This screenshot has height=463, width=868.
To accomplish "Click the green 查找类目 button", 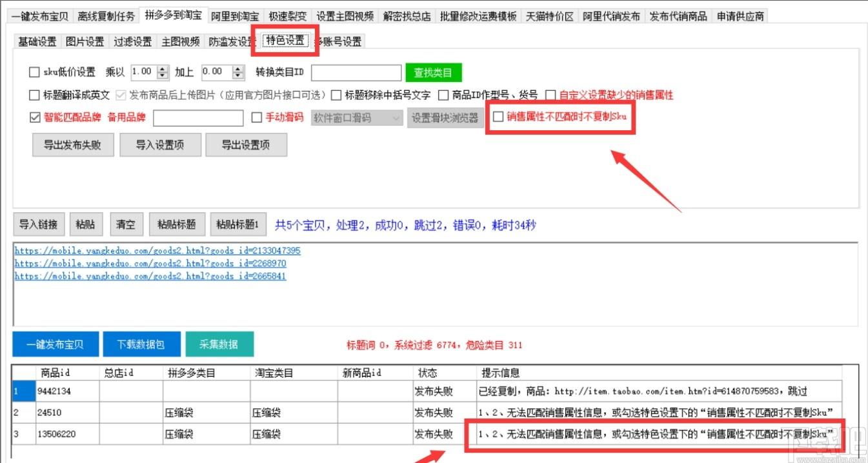I will [434, 72].
